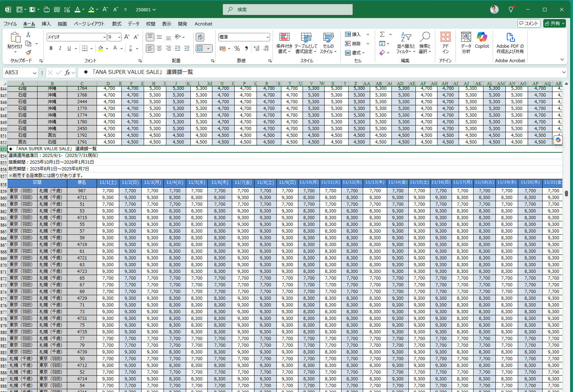
Task: Click the Borders icon in font group
Action: pos(85,48)
